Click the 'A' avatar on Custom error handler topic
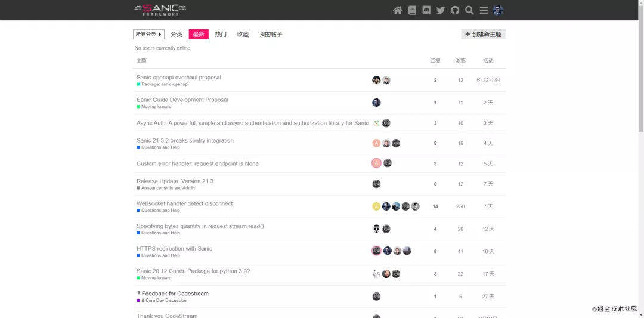The width and height of the screenshot is (644, 318). (376, 163)
